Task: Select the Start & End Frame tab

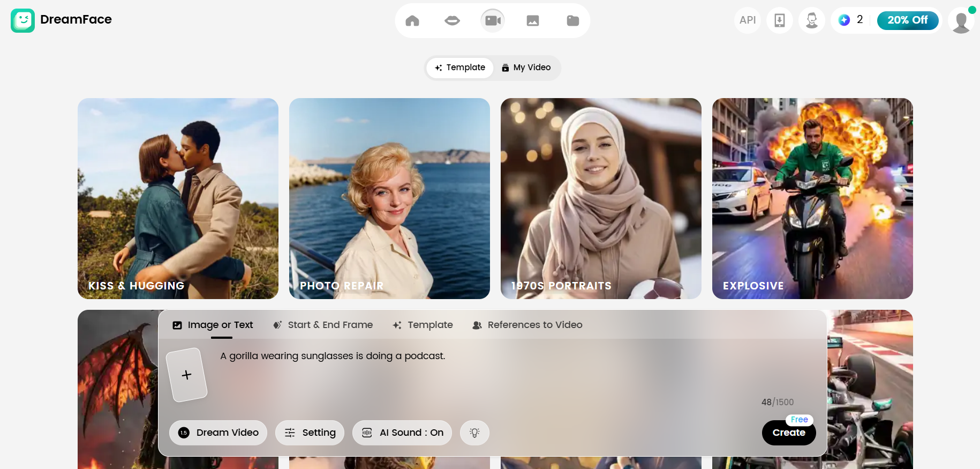Action: click(323, 325)
